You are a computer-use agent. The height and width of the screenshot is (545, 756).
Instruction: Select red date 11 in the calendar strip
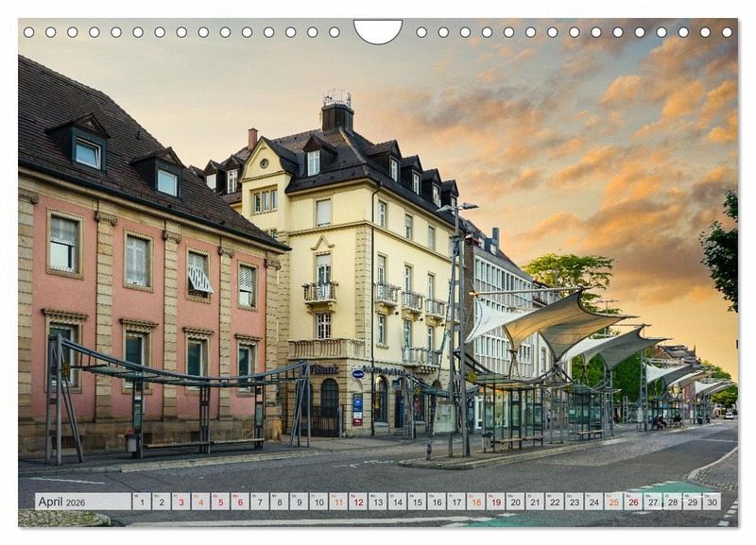click(x=338, y=502)
